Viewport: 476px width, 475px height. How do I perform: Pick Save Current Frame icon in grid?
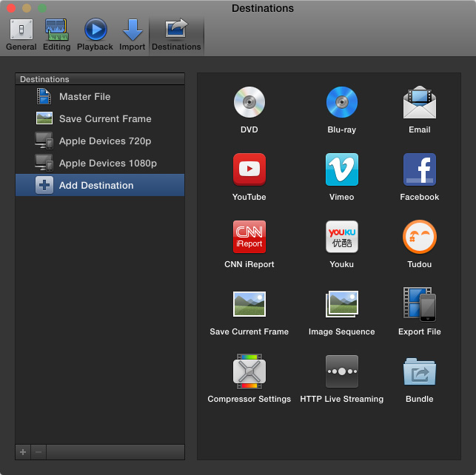(249, 304)
